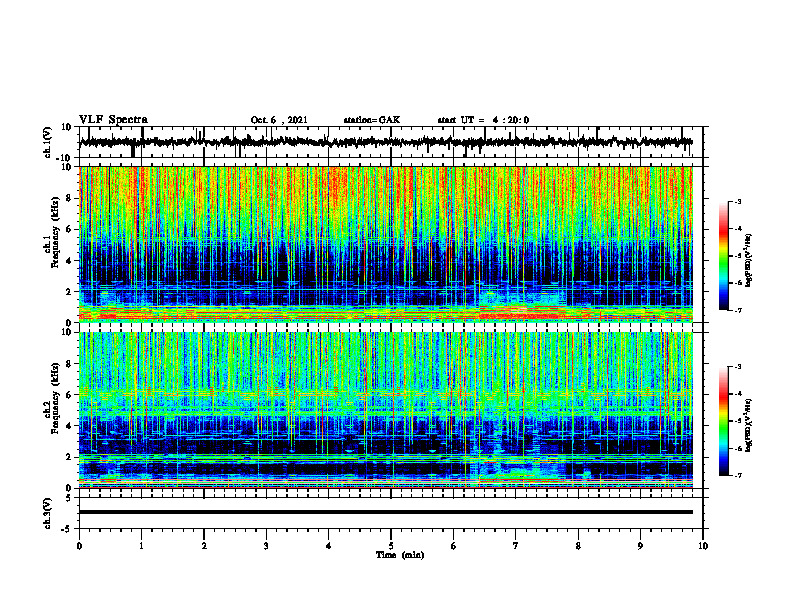Click the ch.2 spectrogram color bar
Screen dimensions: 792x612
[723, 421]
